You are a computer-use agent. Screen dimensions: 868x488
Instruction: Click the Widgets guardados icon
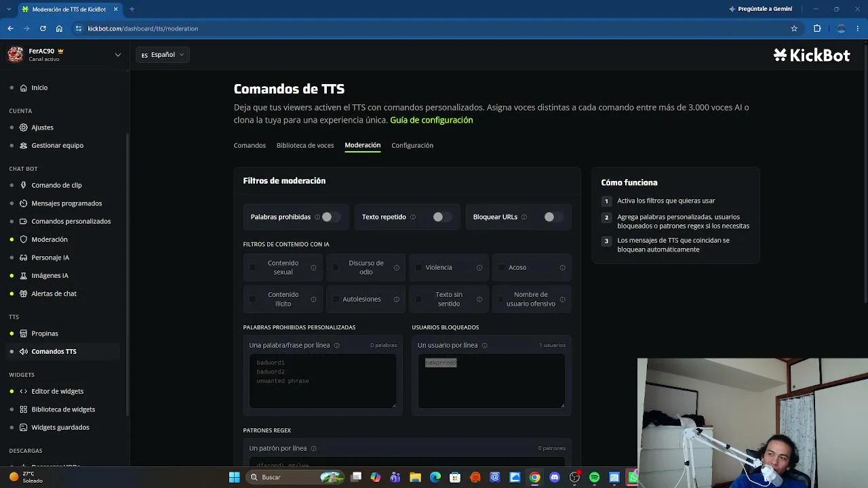coord(24,427)
